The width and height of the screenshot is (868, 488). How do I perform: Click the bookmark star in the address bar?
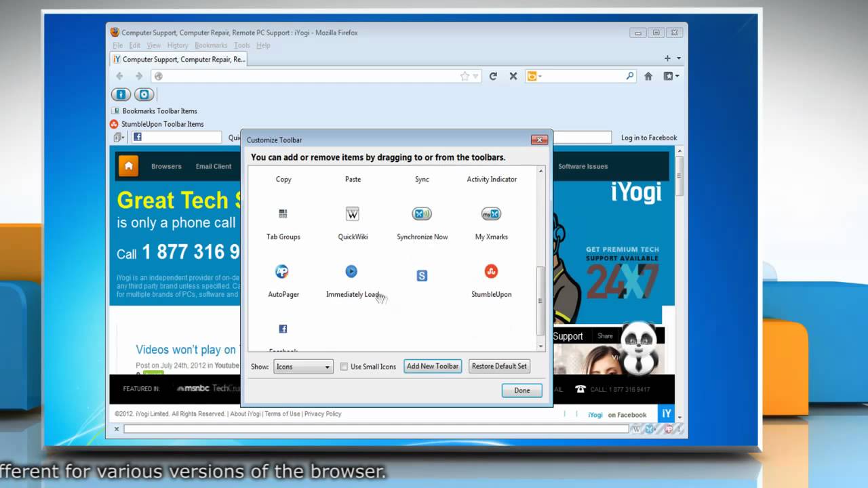[465, 77]
